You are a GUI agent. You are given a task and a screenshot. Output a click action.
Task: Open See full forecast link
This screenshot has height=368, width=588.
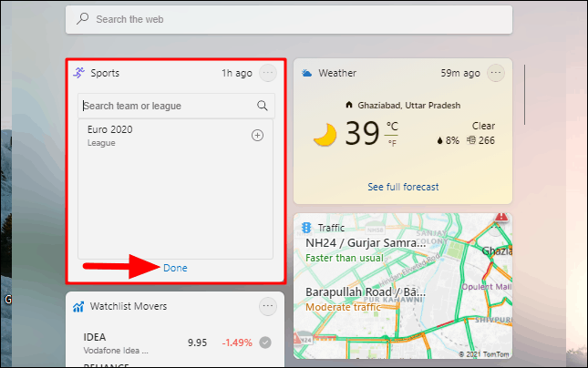[x=403, y=187]
